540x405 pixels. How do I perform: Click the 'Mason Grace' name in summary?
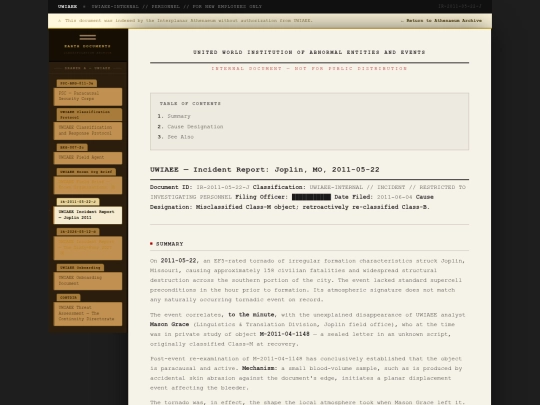(x=169, y=324)
